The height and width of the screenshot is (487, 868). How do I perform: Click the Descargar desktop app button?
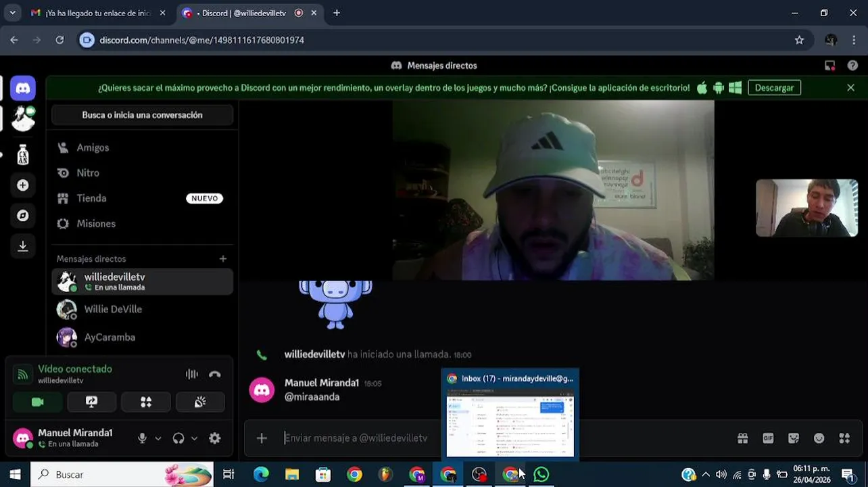point(774,88)
